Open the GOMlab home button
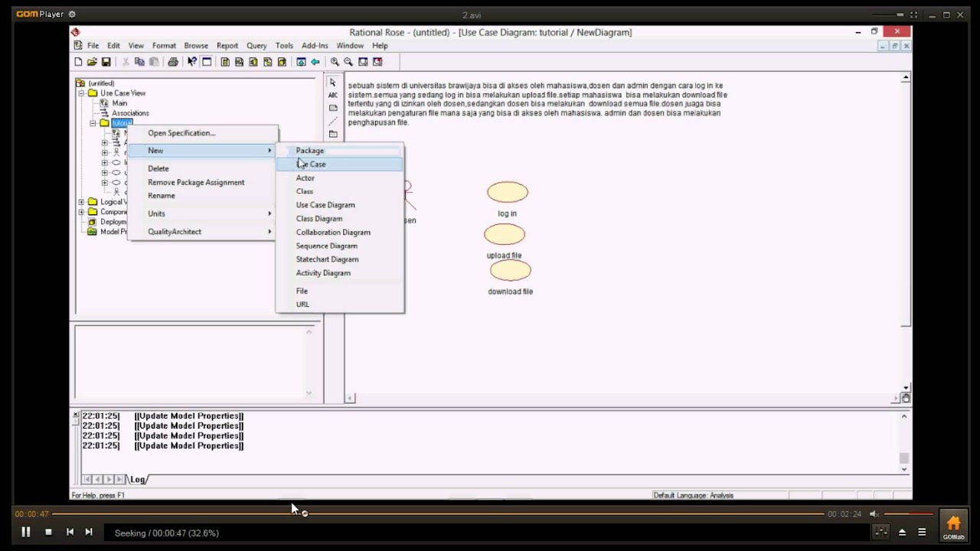 953,526
